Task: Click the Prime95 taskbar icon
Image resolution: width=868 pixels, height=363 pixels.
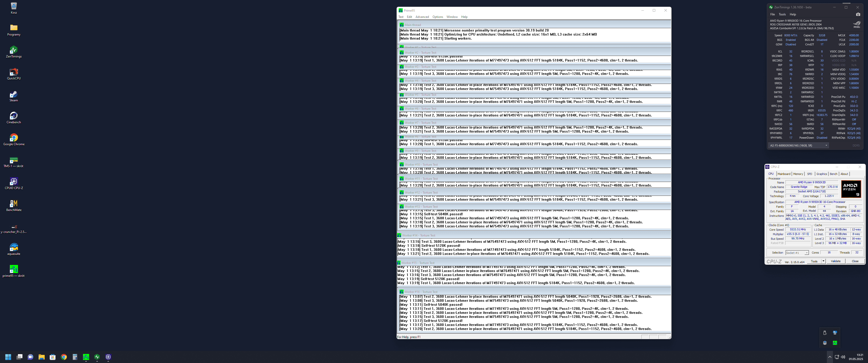Action: click(86, 357)
